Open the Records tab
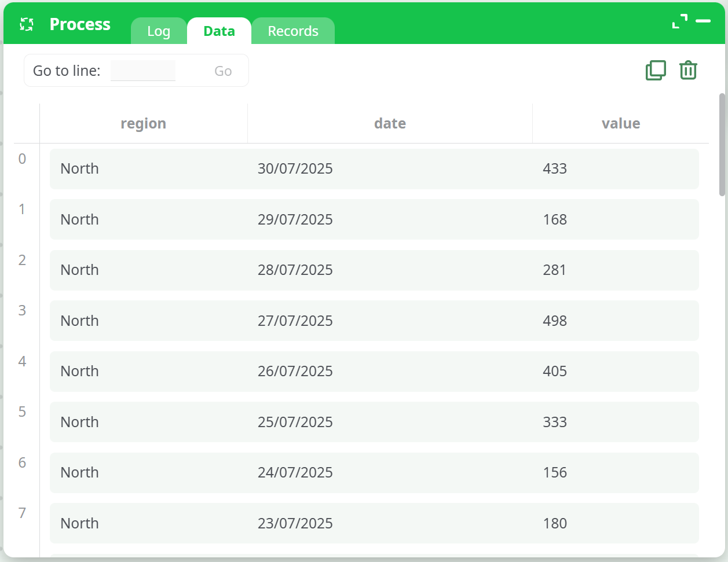 [292, 31]
